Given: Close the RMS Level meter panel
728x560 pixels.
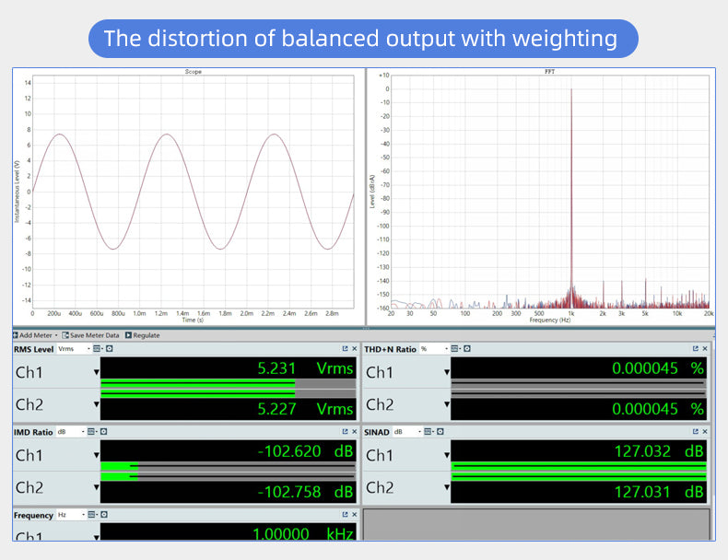Looking at the screenshot, I should coord(354,349).
